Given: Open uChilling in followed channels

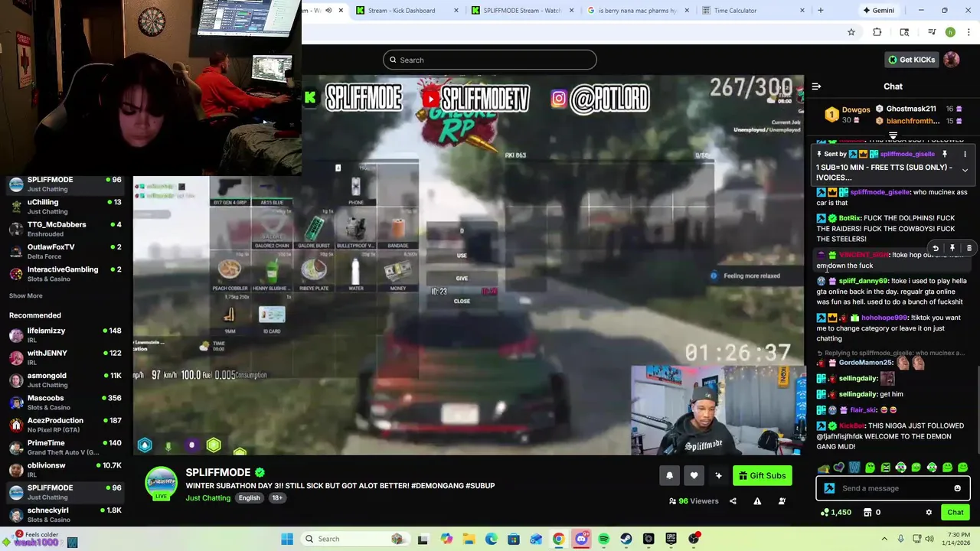Looking at the screenshot, I should pos(66,206).
